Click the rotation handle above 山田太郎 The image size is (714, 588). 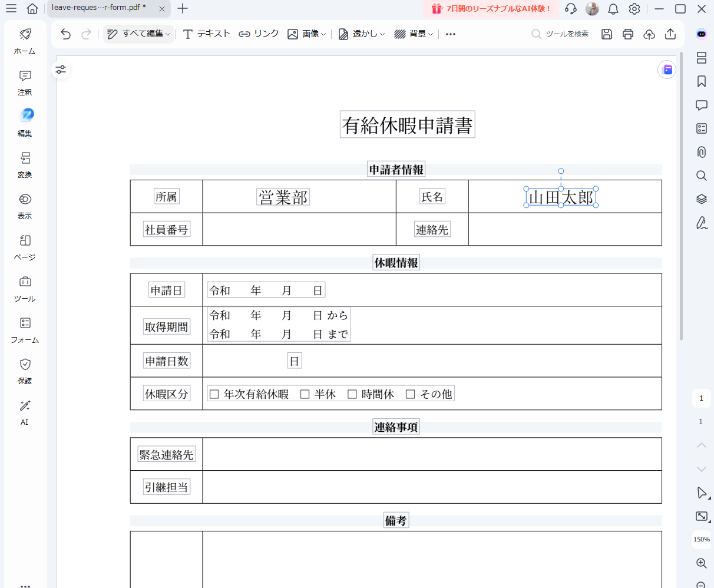561,171
